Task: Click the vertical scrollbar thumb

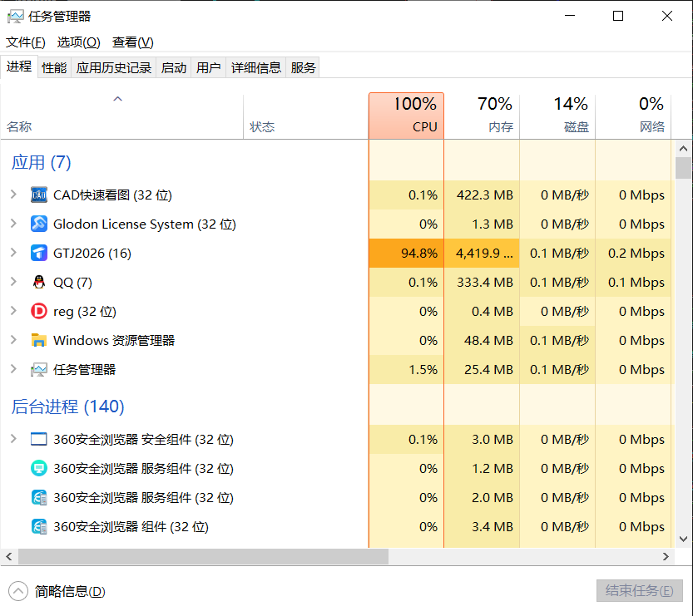Action: pyautogui.click(x=683, y=168)
